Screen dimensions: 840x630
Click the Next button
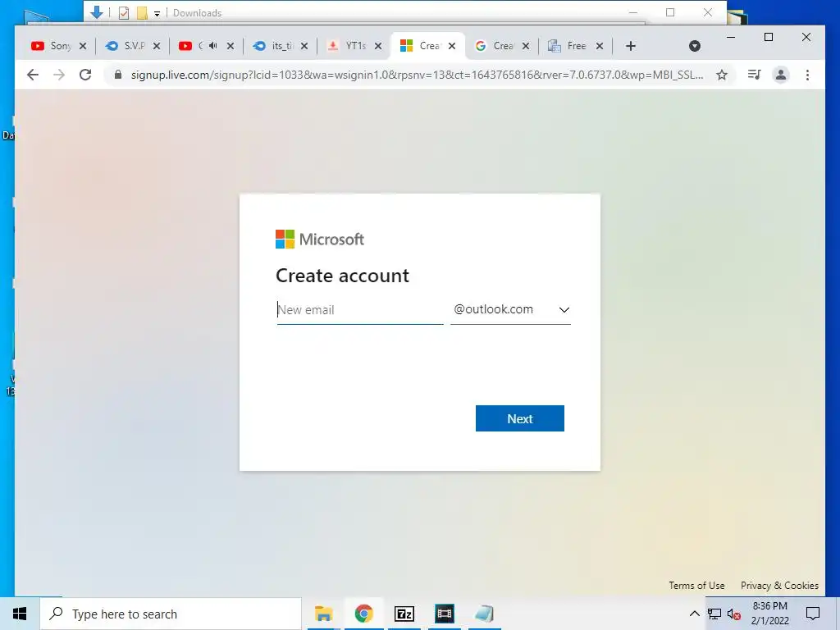(519, 418)
